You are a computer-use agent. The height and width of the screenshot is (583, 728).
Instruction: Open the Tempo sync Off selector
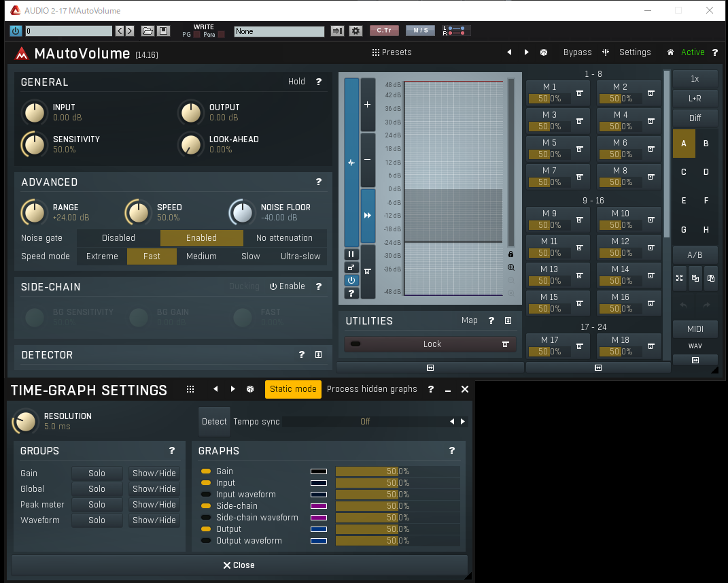(x=365, y=422)
